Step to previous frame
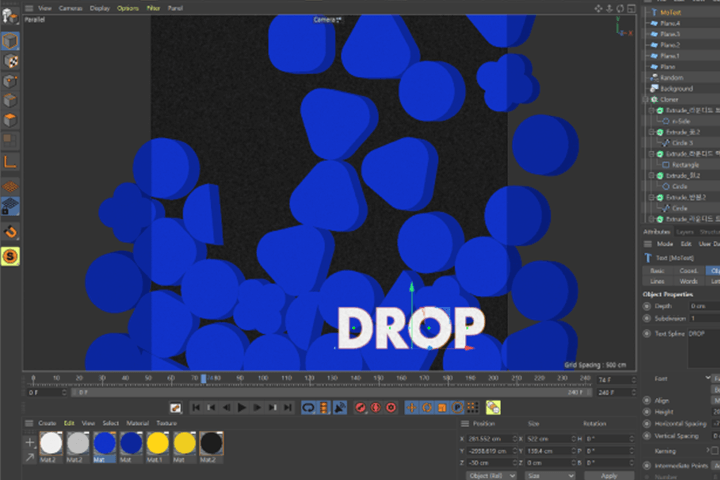720x480 pixels. tap(226, 407)
